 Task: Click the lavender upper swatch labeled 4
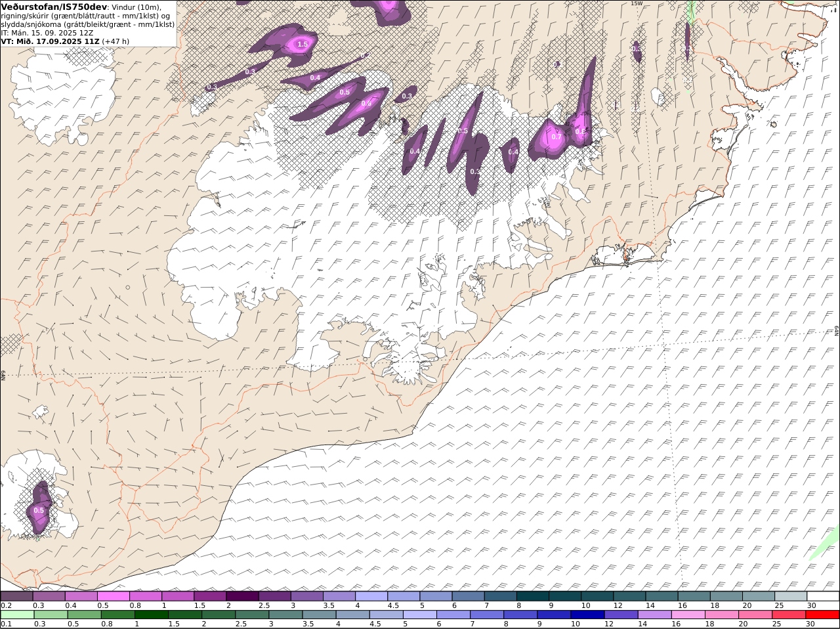tap(371, 596)
